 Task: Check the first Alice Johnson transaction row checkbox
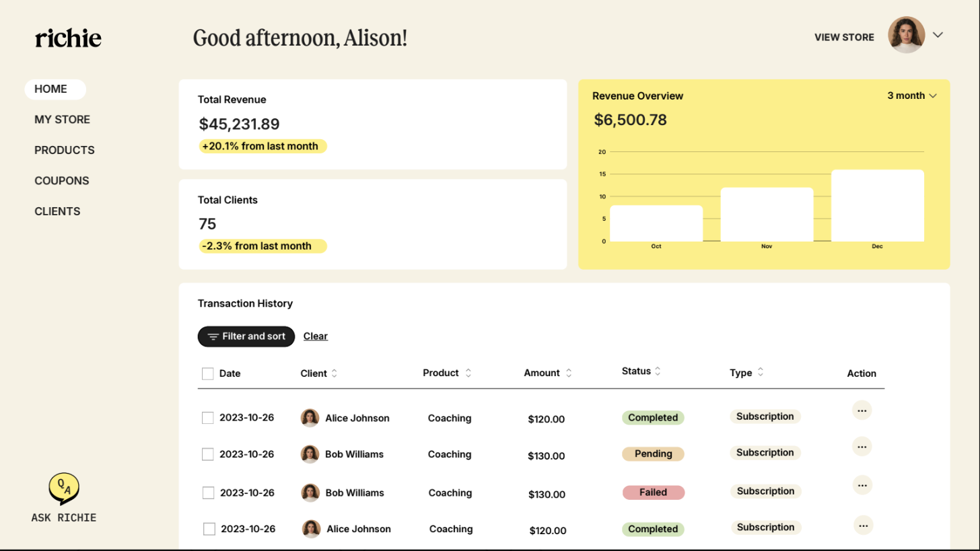click(208, 418)
